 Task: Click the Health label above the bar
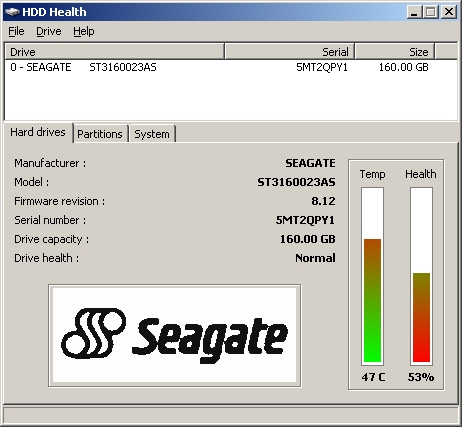tap(421, 174)
